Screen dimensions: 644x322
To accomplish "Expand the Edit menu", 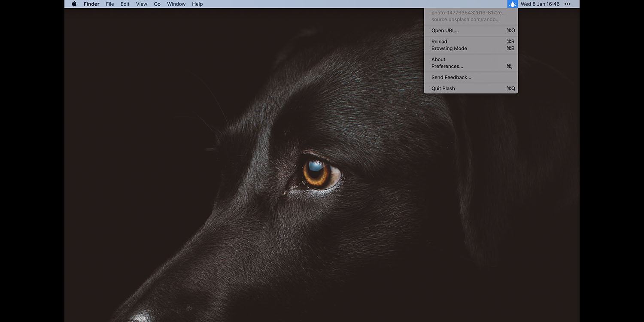I will pos(125,4).
